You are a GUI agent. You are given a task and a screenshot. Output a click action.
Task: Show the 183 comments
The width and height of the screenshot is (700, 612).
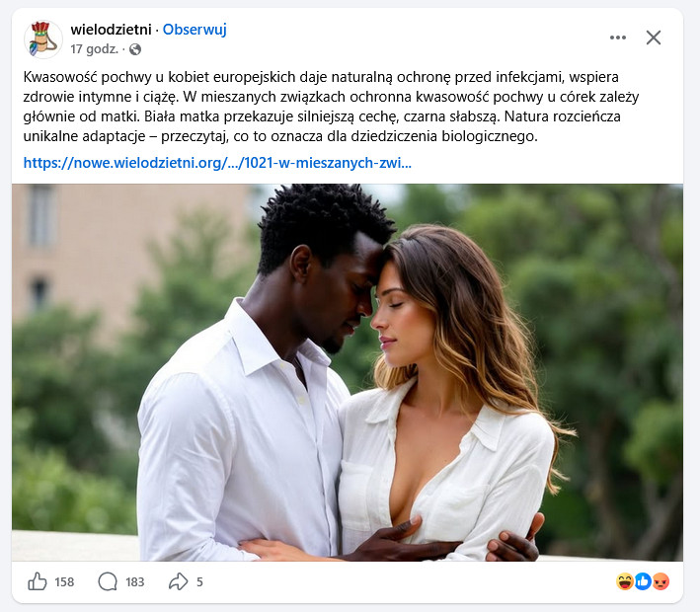[x=135, y=582]
